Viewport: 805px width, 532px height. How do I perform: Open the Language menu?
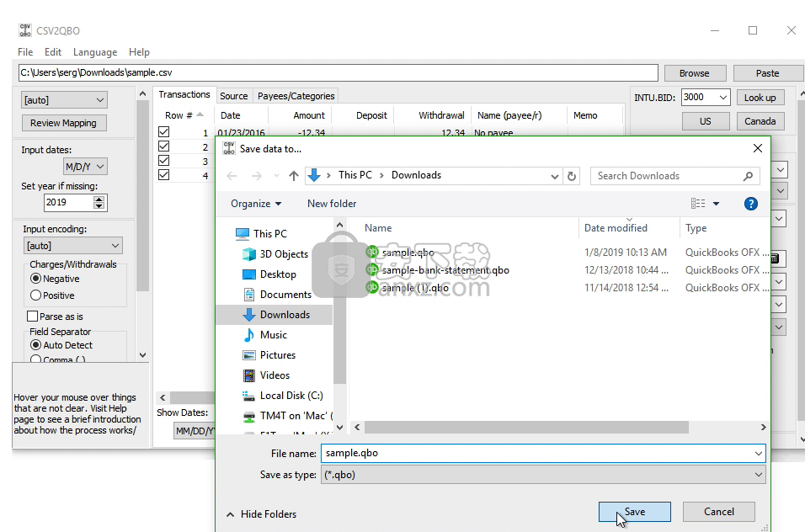point(95,52)
